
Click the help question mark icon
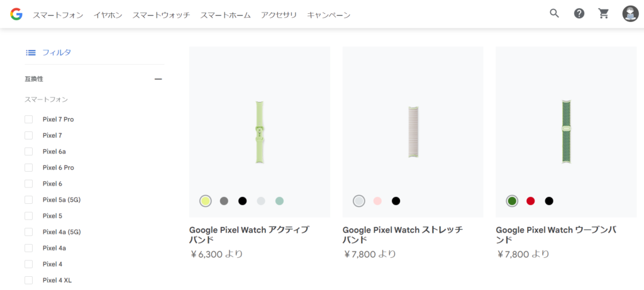point(579,14)
